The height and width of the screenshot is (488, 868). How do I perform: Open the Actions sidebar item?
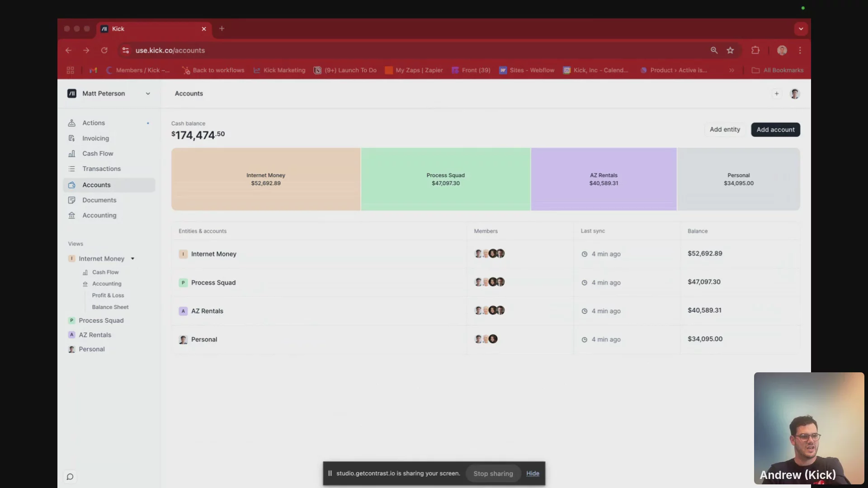pos(108,123)
